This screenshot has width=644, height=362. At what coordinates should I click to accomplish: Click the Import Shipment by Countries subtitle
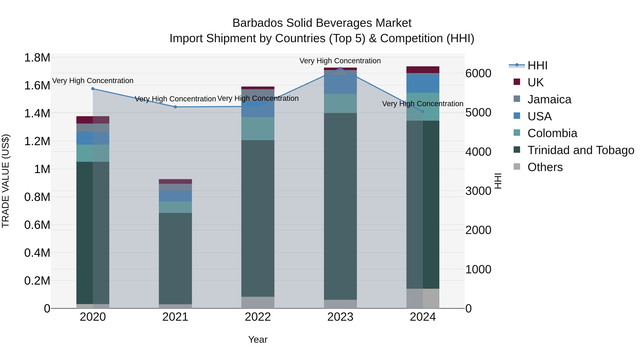click(x=322, y=38)
